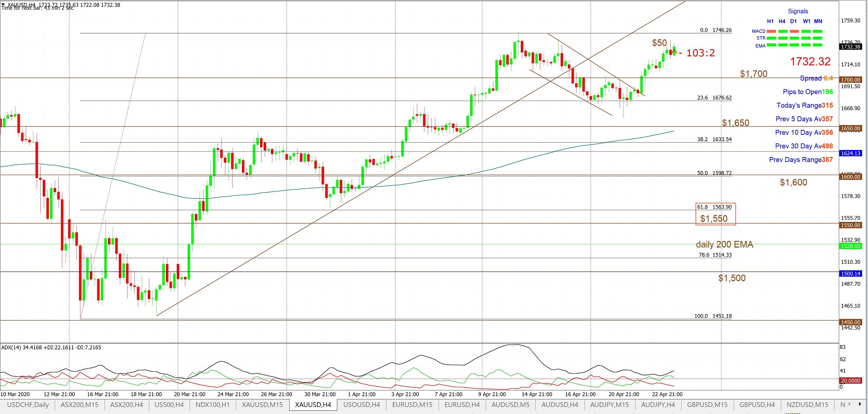Click the red MACD H1 signal block
Screen dimensions: 868x414
[x=771, y=31]
